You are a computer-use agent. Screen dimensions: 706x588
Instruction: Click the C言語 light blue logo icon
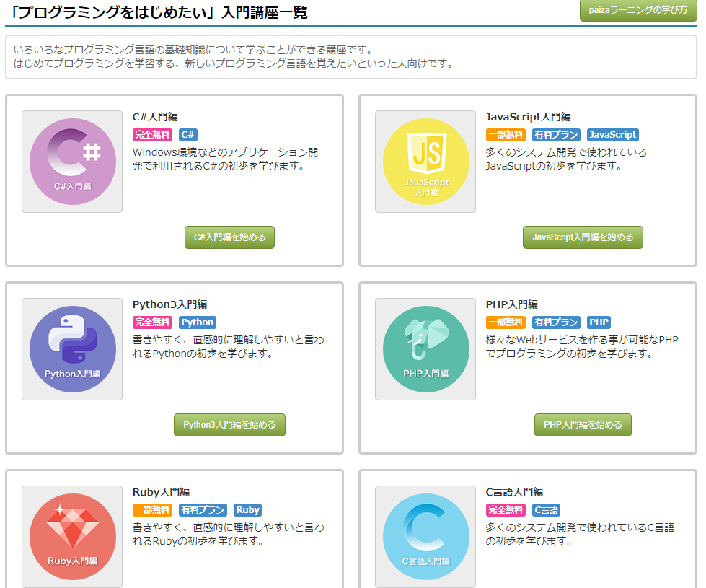coord(425,536)
